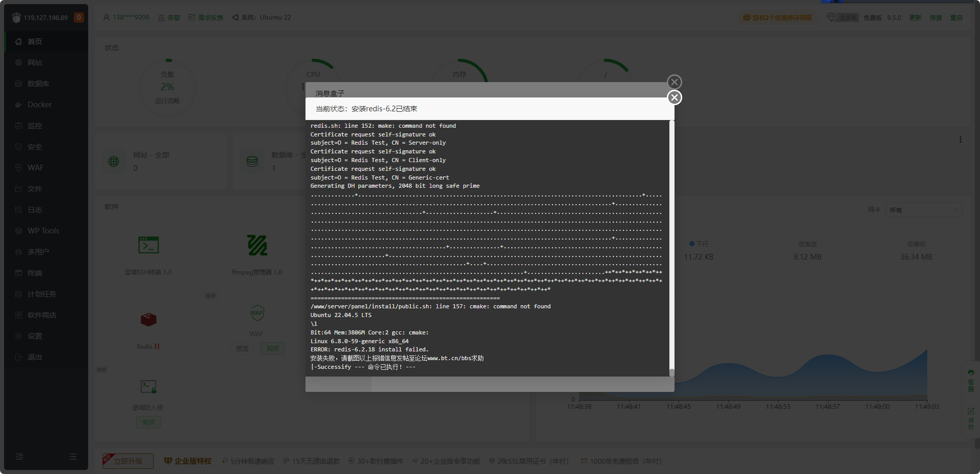Click the 下行 legend in traffic chart

coord(699,244)
